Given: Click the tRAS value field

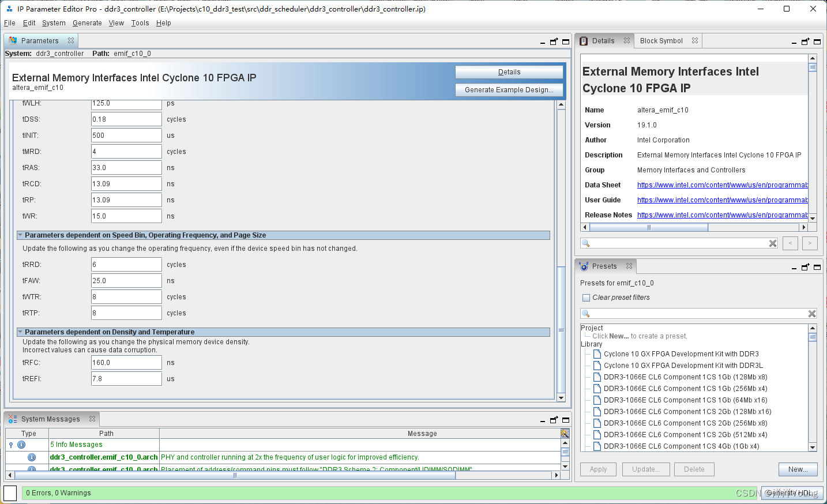Looking at the screenshot, I should point(126,168).
